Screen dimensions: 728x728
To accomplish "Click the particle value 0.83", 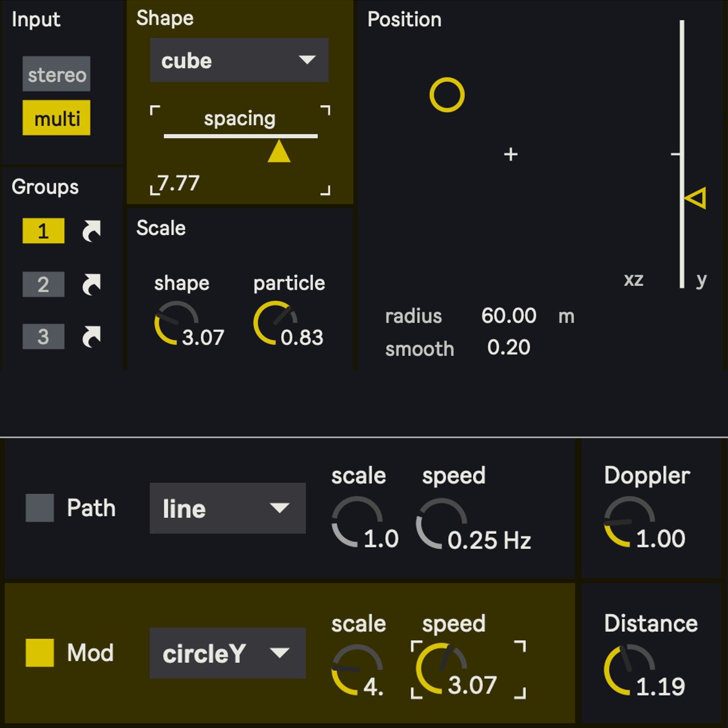I will click(302, 337).
